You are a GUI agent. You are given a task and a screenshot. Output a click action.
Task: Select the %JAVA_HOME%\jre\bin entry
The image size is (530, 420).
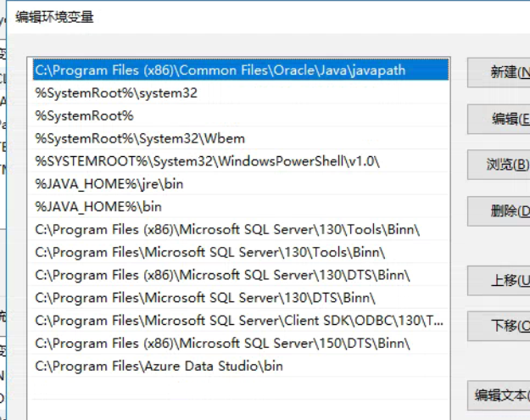coord(109,183)
